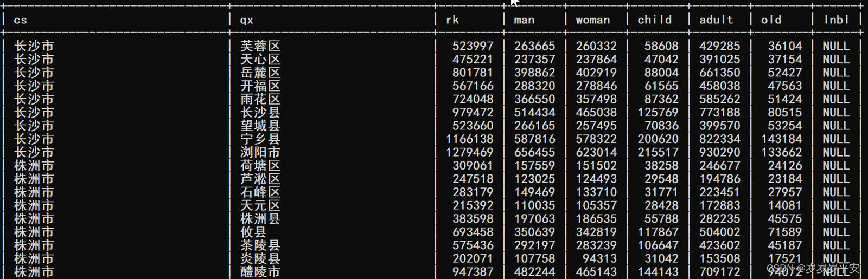Select the qx cell 长沙县

(x=260, y=113)
